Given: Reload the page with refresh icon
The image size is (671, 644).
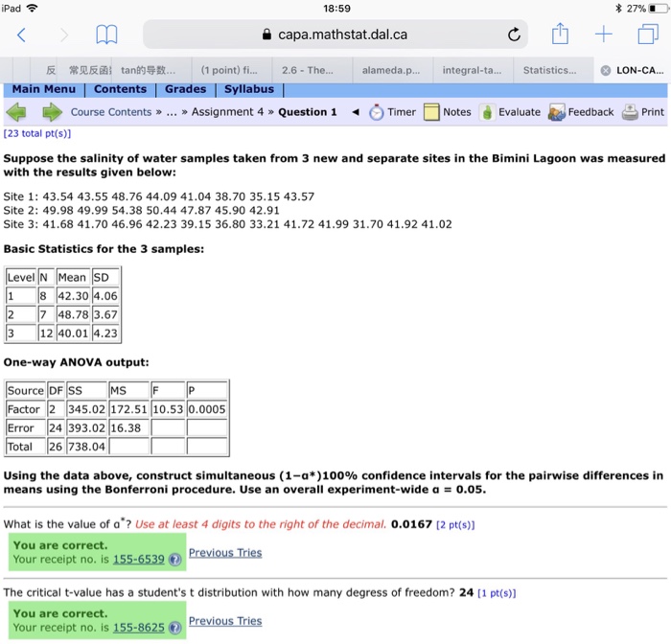Looking at the screenshot, I should [514, 34].
